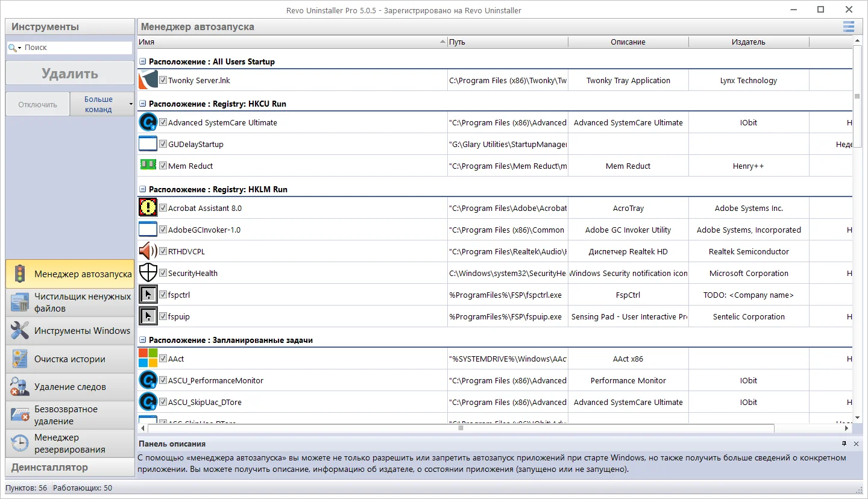Click the Издатель column header

click(x=749, y=42)
